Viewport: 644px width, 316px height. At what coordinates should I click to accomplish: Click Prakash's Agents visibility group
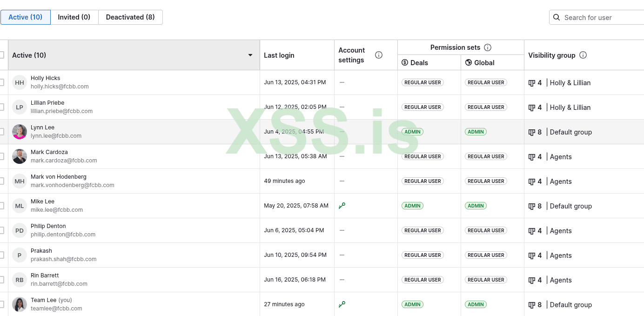[561, 255]
